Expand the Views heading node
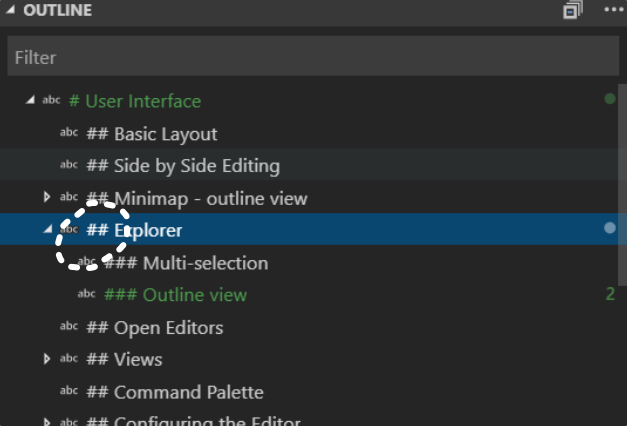This screenshot has height=426, width=627. pos(47,359)
